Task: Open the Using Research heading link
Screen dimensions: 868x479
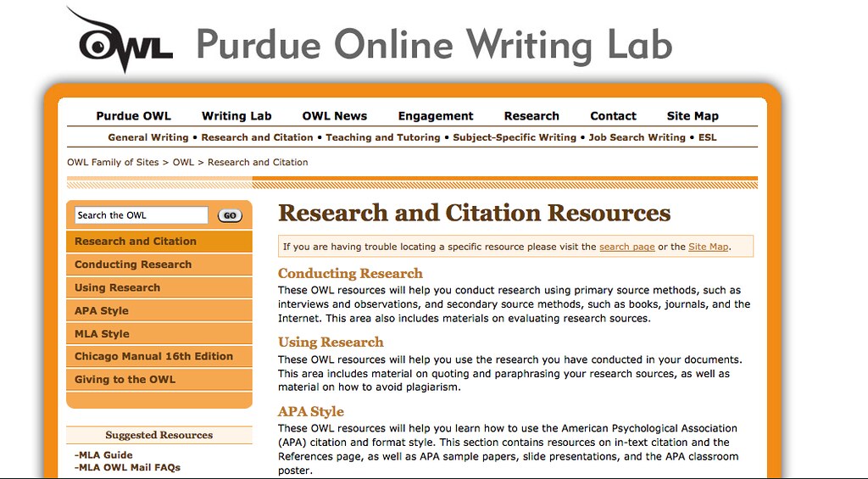Action: pyautogui.click(x=331, y=342)
